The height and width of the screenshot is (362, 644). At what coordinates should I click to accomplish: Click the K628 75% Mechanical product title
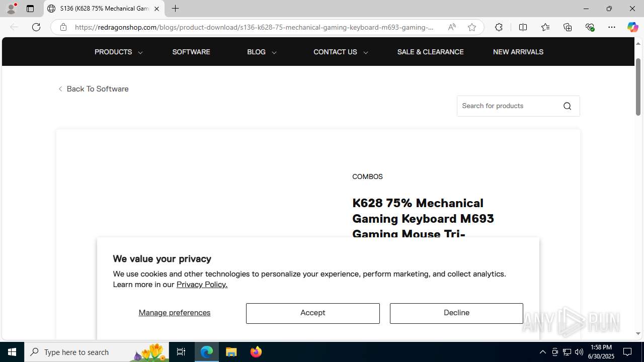click(x=423, y=218)
